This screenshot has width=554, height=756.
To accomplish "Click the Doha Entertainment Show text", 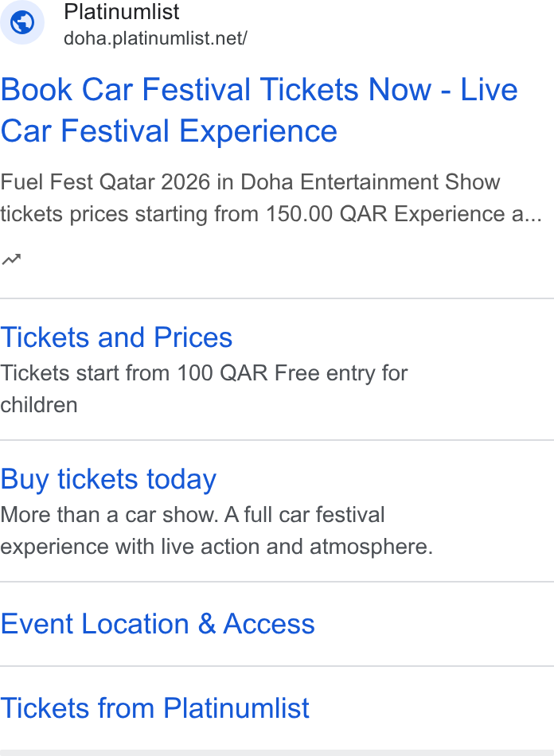I will pos(370,182).
